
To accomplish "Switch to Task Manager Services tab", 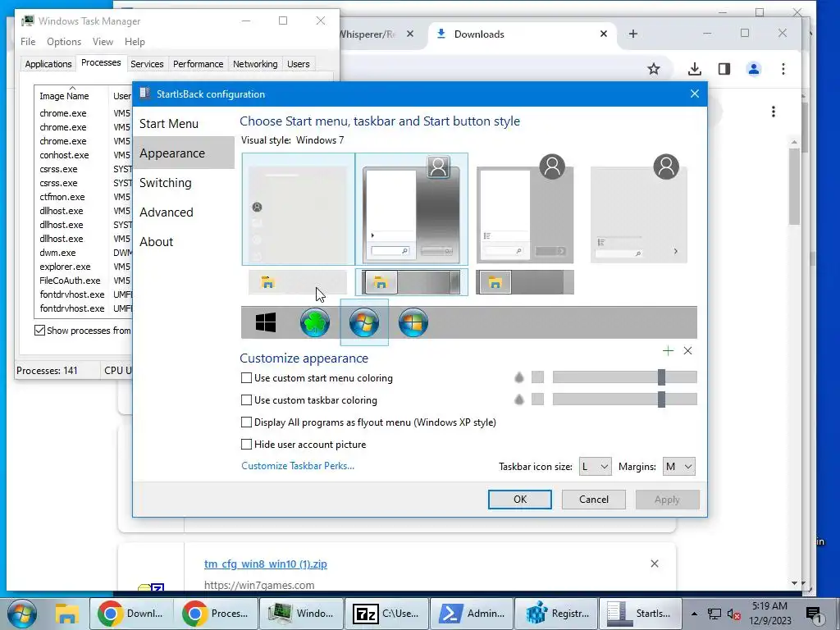I will [x=147, y=64].
